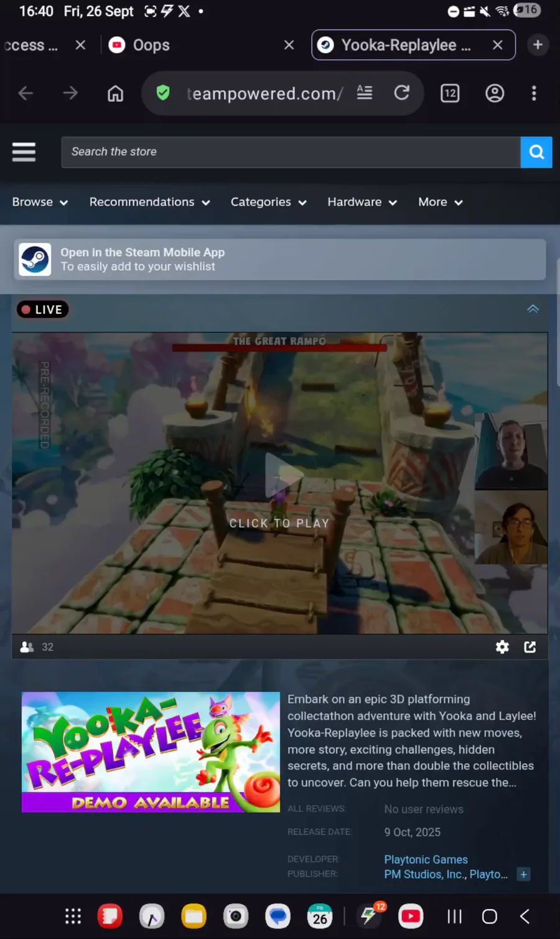Open the browser home page

coord(115,93)
